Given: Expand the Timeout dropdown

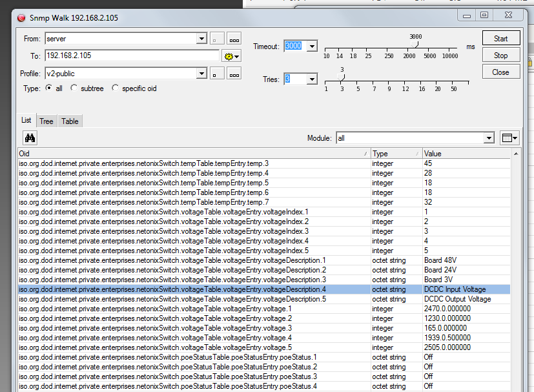Looking at the screenshot, I should [312, 46].
